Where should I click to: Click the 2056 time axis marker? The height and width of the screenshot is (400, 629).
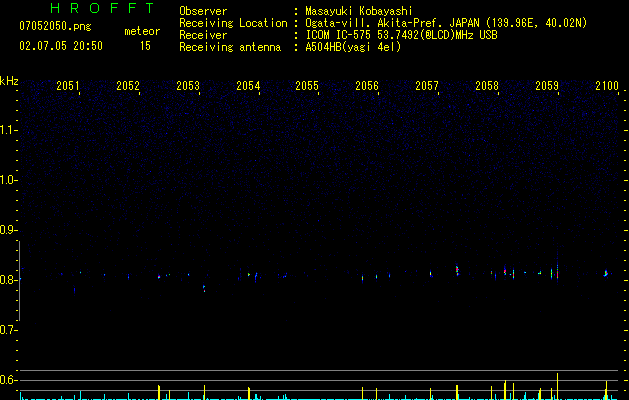[x=367, y=85]
